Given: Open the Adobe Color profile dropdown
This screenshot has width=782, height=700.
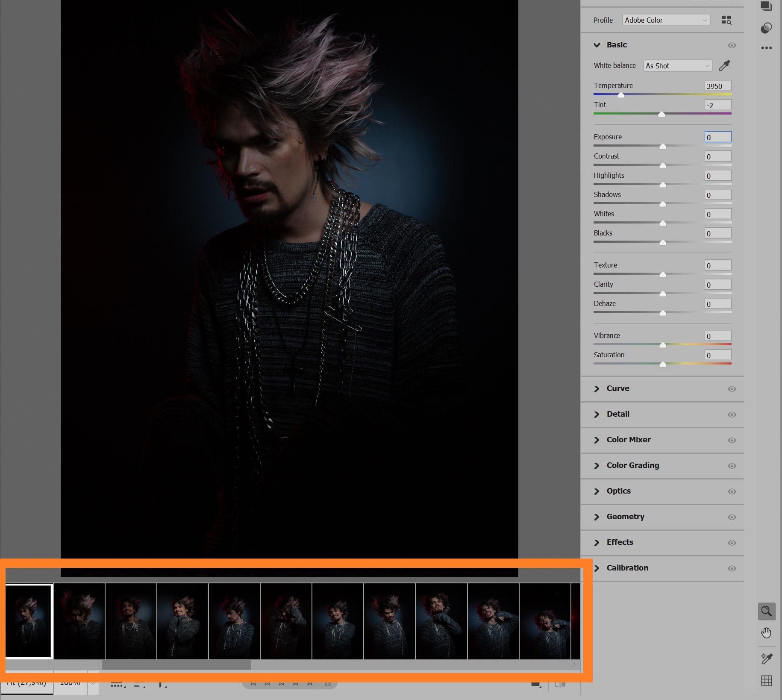Looking at the screenshot, I should coord(666,20).
